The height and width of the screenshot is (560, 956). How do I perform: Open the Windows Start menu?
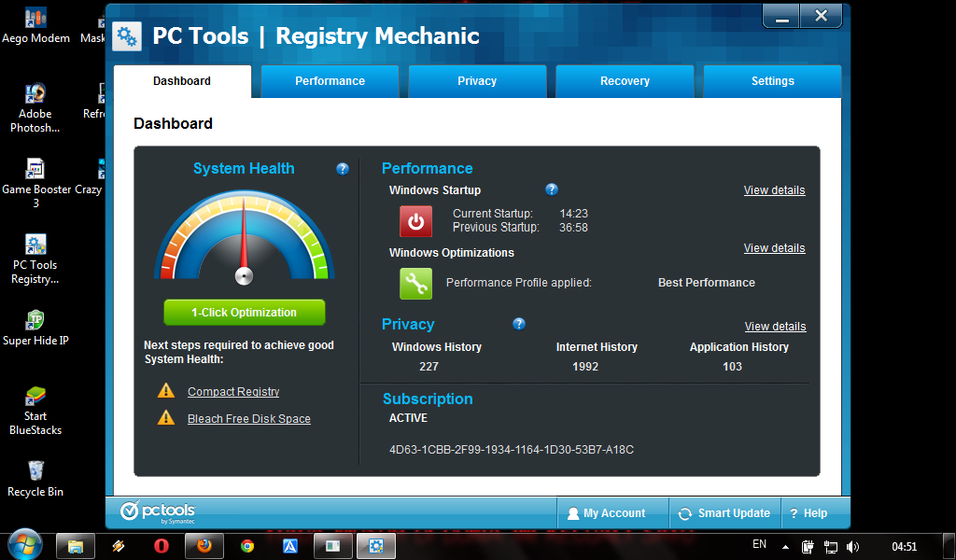25,545
